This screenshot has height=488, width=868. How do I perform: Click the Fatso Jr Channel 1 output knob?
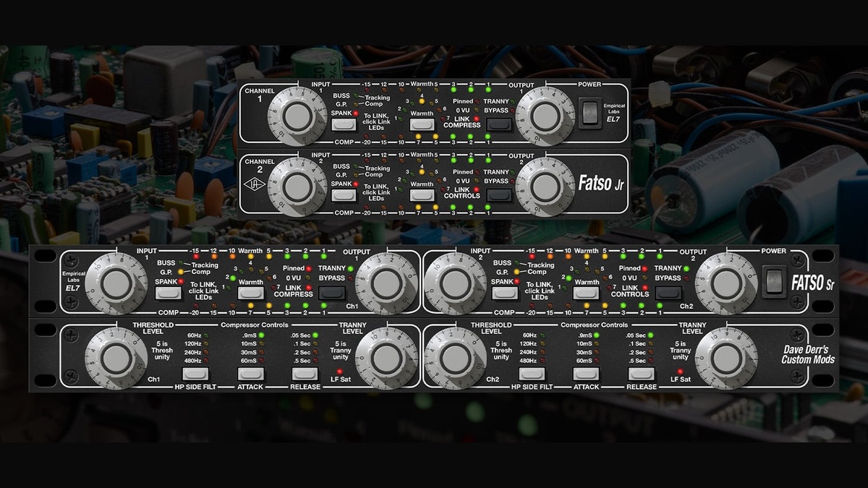[544, 116]
